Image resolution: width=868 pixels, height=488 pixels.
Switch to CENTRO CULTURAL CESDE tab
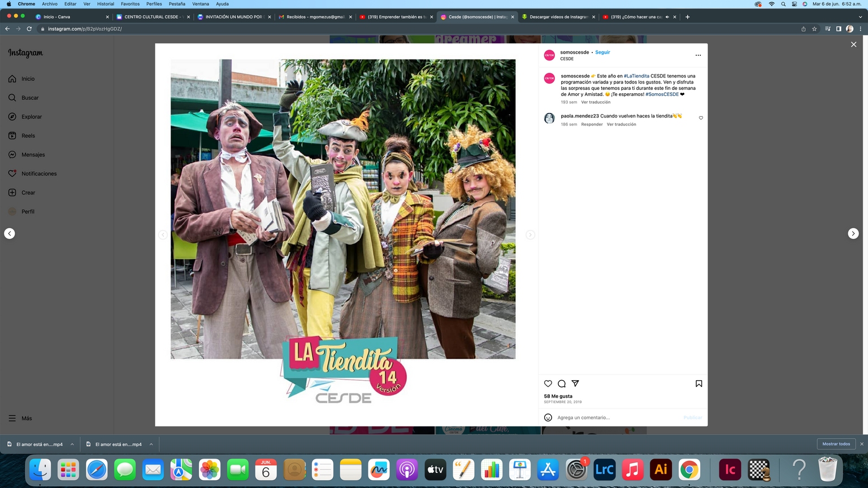153,17
